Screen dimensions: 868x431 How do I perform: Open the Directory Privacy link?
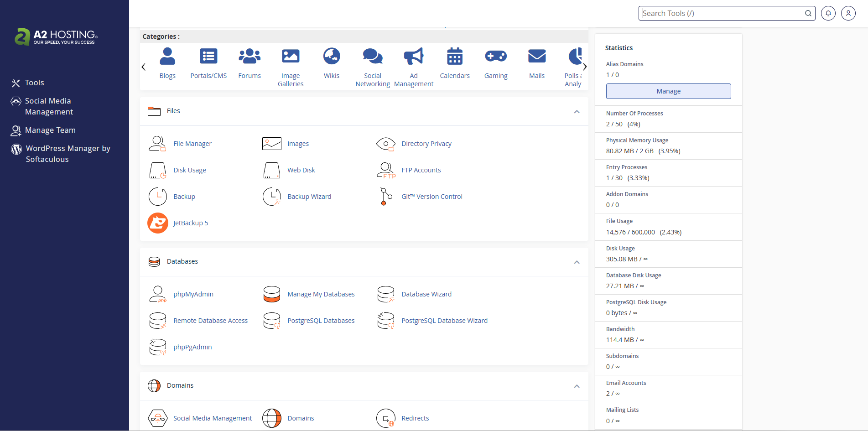pos(426,144)
